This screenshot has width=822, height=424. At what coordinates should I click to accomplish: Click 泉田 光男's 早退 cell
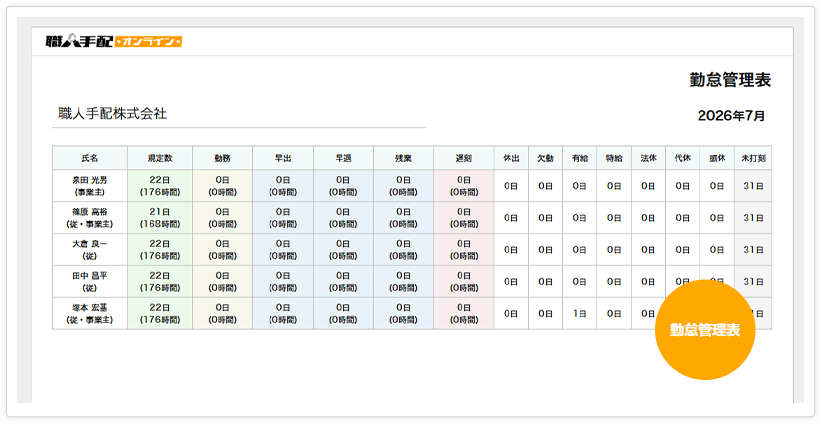pos(343,186)
